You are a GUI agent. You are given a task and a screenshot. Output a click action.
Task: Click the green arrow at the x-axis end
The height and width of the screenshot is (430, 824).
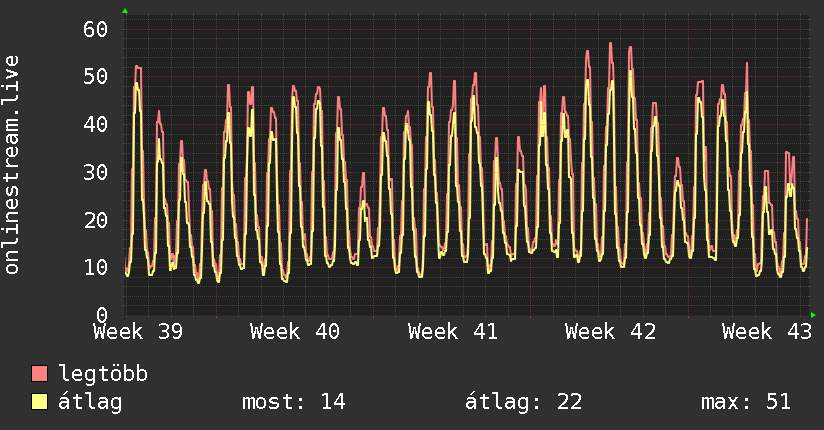coord(813,315)
